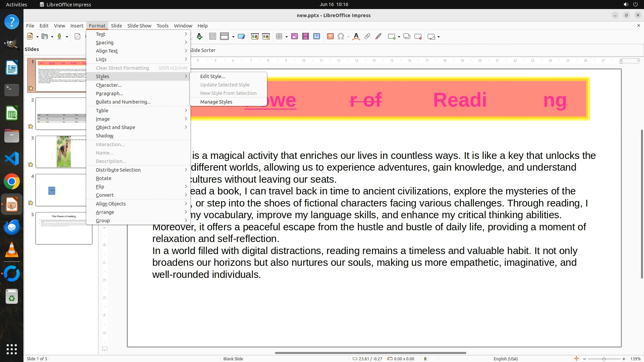Click the Insert Text Box icon
Screen dimensions: 644x362
[330, 37]
